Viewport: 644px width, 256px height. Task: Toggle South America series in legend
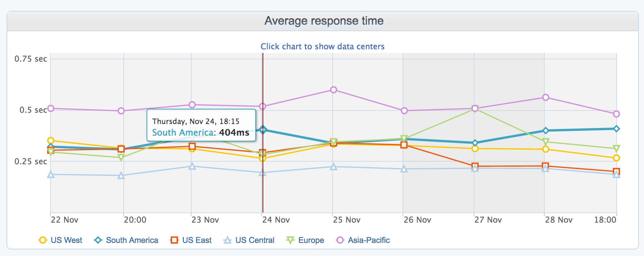[126, 240]
